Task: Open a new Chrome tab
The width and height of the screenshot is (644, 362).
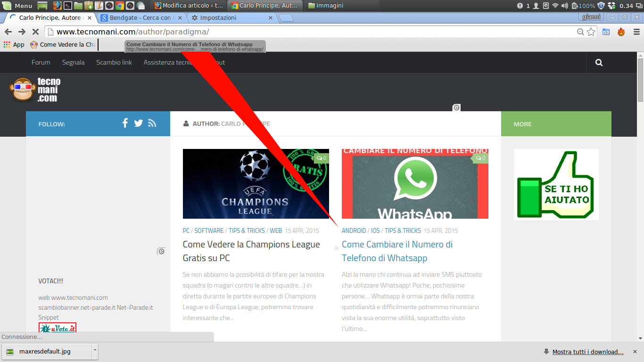Action: 286,18
